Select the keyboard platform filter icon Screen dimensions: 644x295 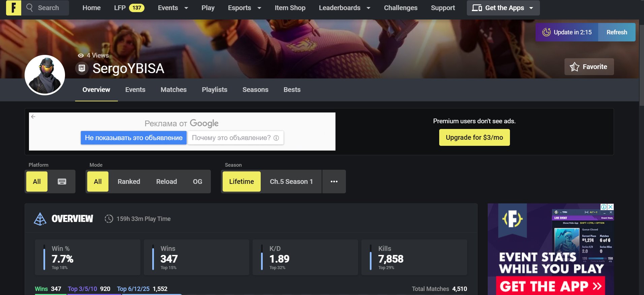pyautogui.click(x=62, y=182)
